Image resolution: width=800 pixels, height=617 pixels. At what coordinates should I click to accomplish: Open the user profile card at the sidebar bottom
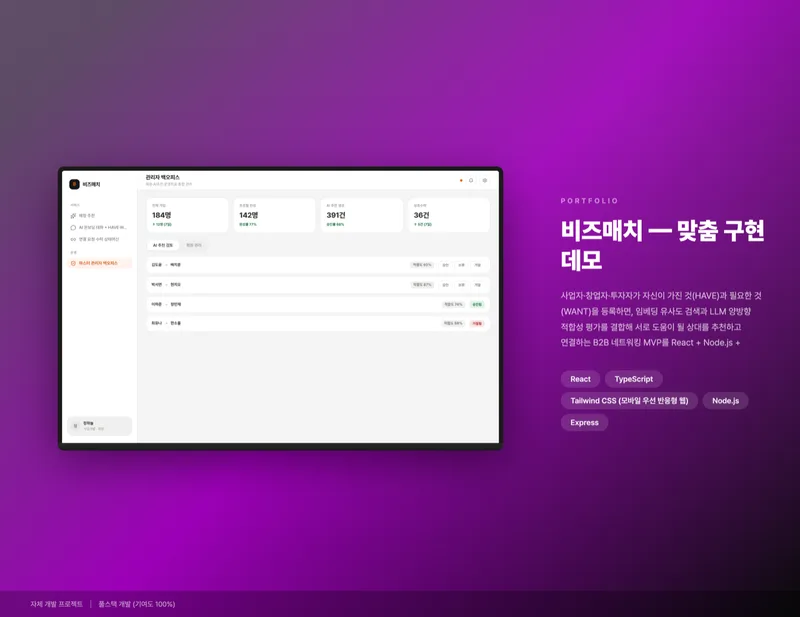pyautogui.click(x=99, y=426)
